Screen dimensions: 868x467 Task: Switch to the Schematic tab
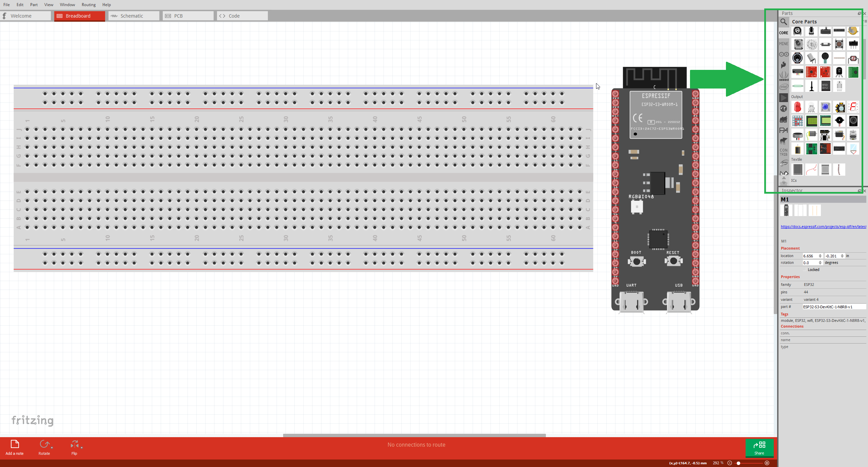(134, 16)
